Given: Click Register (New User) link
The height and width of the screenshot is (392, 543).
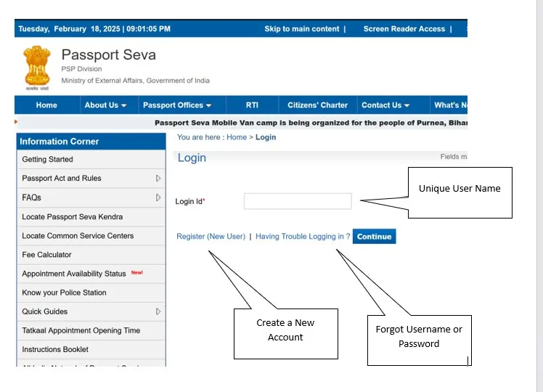Looking at the screenshot, I should click(211, 237).
